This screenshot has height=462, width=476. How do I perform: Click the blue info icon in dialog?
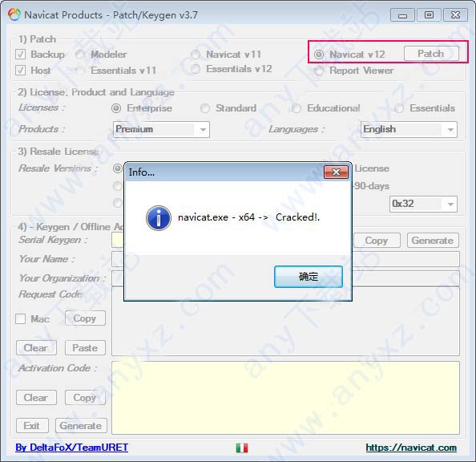click(x=158, y=218)
